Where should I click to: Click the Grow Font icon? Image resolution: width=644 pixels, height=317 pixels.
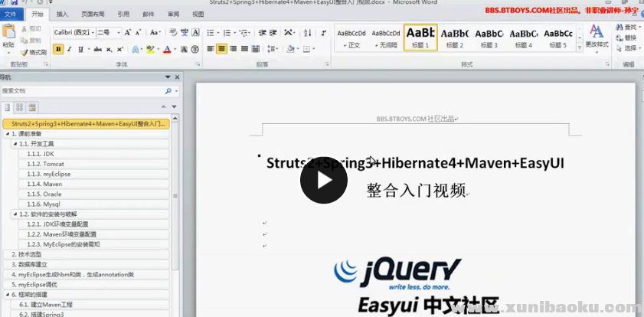128,32
